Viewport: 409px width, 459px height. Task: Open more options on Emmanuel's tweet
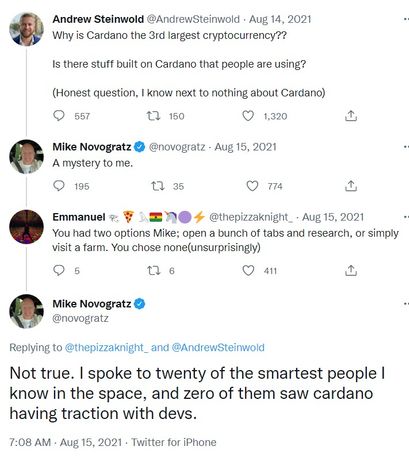tap(406, 217)
